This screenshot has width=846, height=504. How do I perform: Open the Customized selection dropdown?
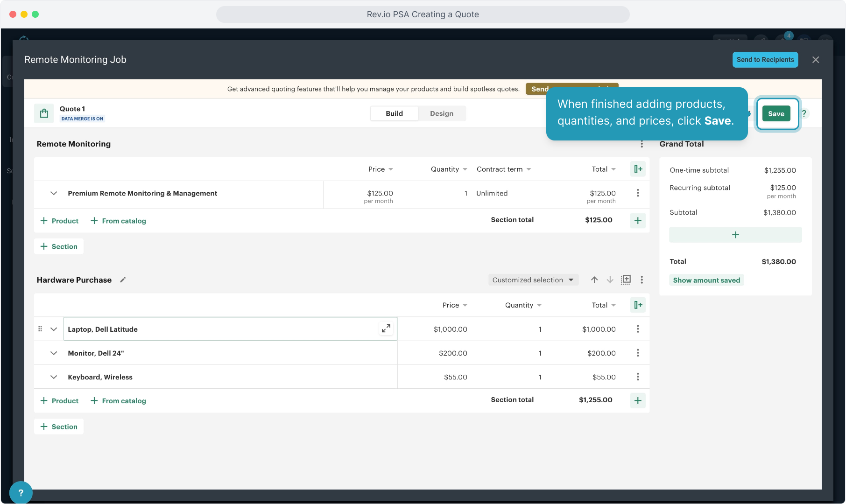click(533, 280)
